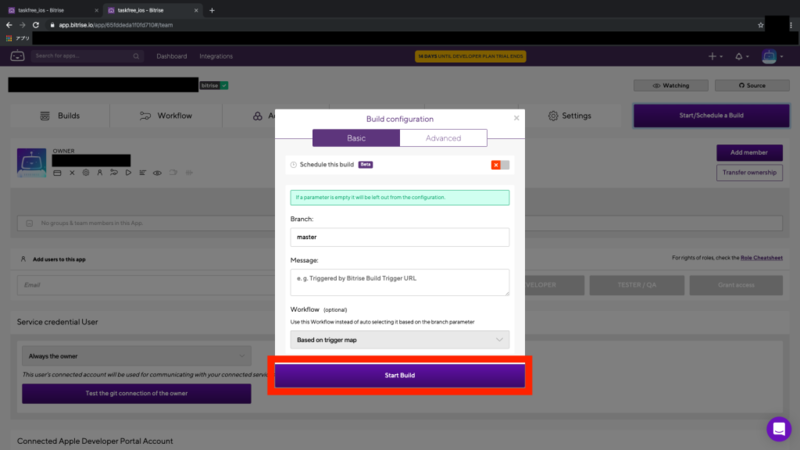Click owner's eye view permission icon
The width and height of the screenshot is (800, 450).
157,173
